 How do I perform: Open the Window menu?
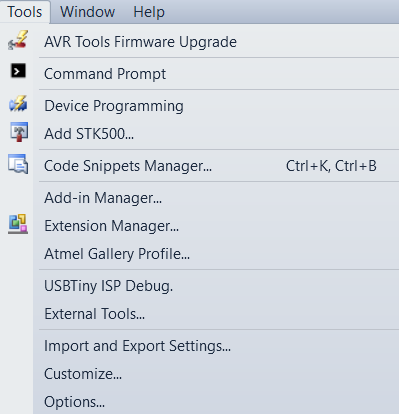pyautogui.click(x=87, y=12)
